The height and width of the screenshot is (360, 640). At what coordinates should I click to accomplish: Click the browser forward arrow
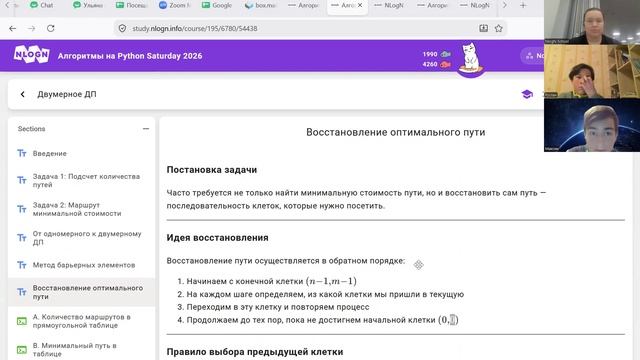click(31, 29)
